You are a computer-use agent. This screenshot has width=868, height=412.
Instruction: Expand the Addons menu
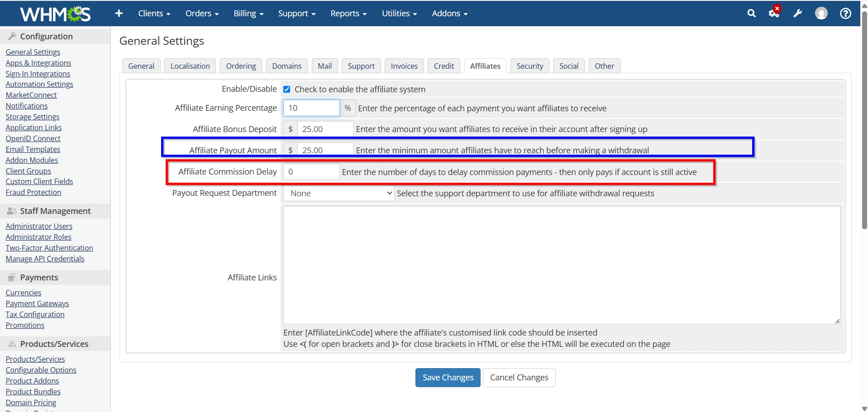click(x=449, y=14)
